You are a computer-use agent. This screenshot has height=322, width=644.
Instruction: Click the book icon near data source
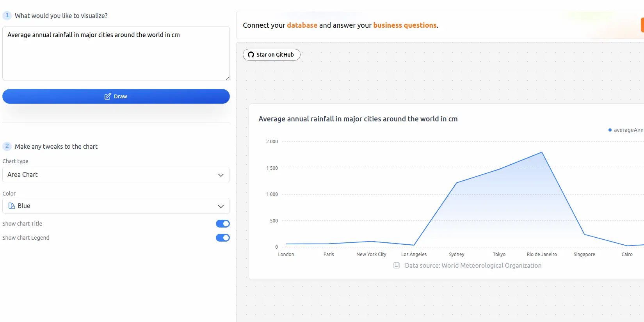397,265
